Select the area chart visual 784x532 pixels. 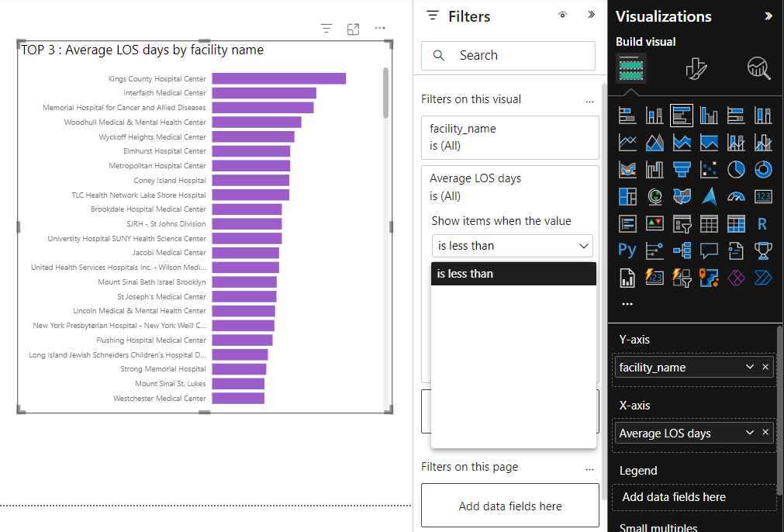point(654,143)
